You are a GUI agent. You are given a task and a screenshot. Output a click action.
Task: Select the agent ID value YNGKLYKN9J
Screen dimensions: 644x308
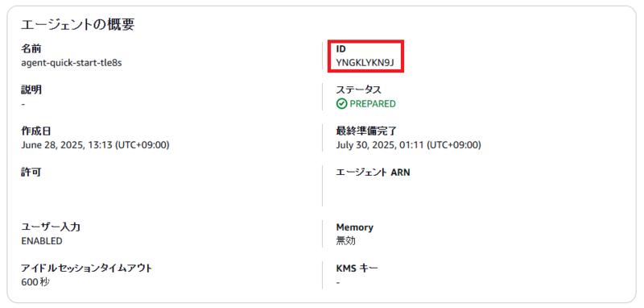[x=365, y=63]
